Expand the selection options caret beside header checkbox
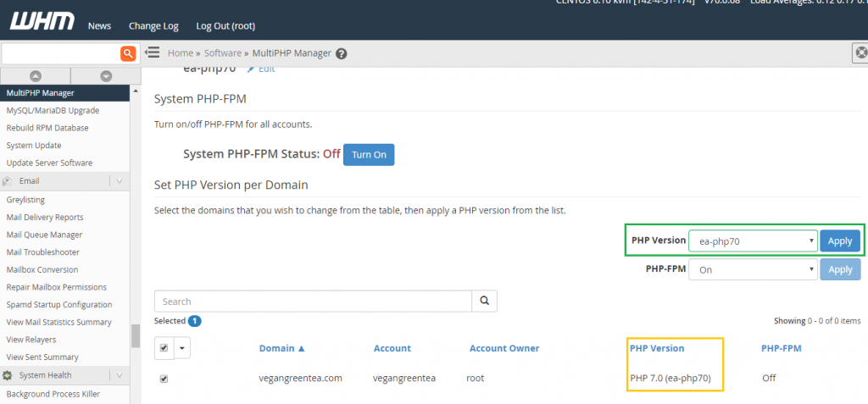Image resolution: width=868 pixels, height=404 pixels. (183, 349)
